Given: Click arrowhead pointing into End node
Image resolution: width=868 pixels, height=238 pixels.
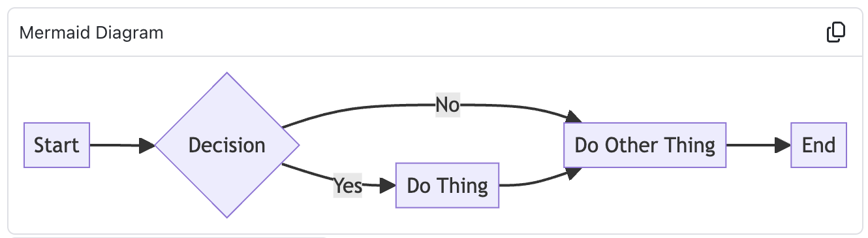Looking at the screenshot, I should (783, 145).
